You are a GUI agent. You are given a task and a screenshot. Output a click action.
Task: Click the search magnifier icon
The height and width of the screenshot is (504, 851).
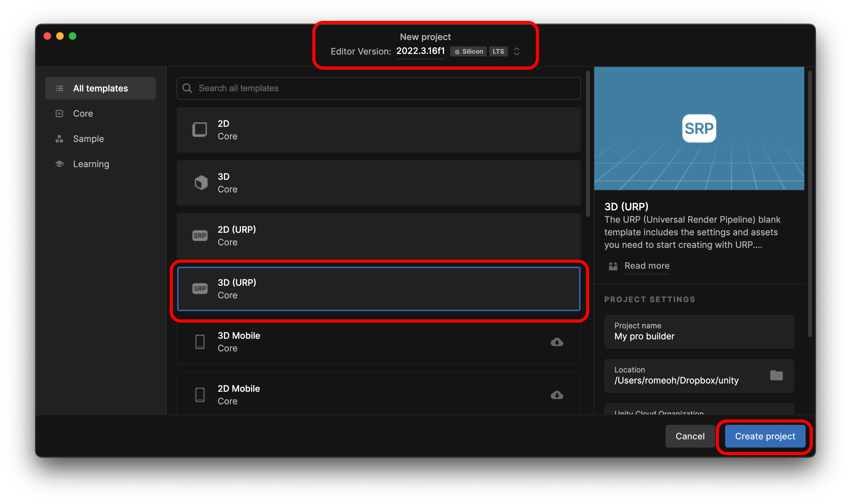point(187,88)
